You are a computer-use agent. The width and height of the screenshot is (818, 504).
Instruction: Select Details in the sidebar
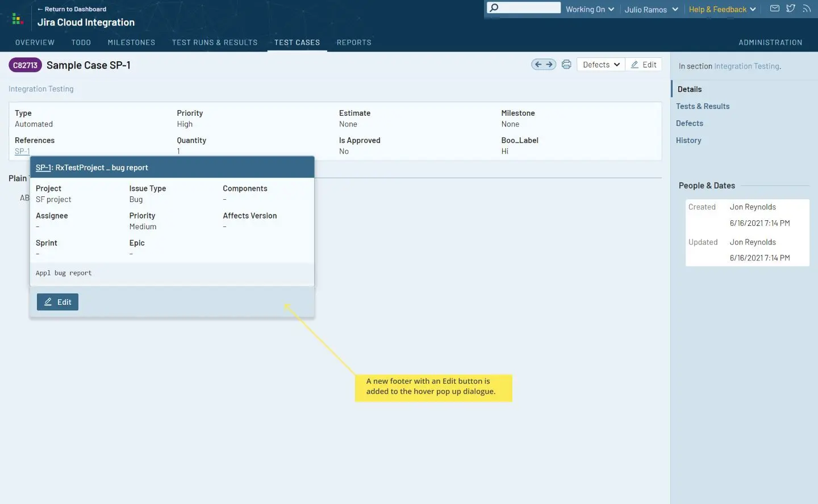pyautogui.click(x=690, y=89)
